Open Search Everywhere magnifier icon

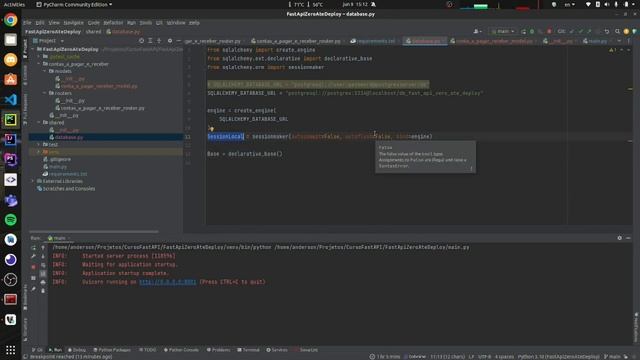617,31
